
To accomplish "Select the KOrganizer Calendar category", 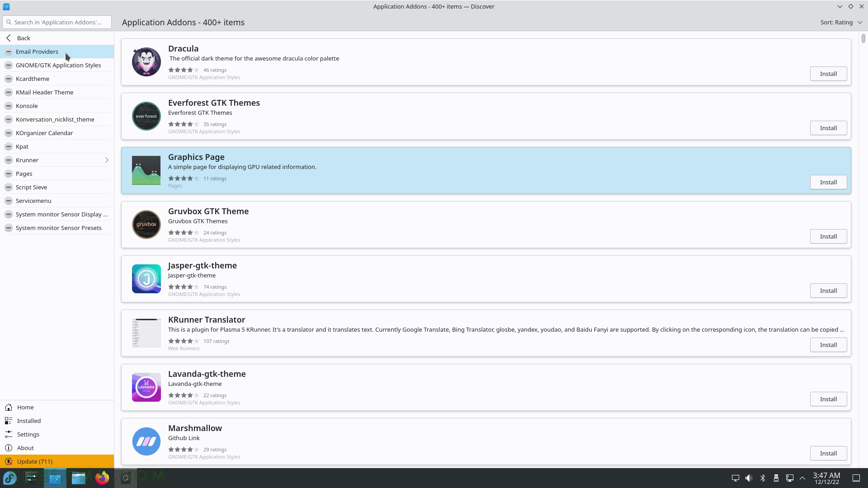I will point(57,133).
